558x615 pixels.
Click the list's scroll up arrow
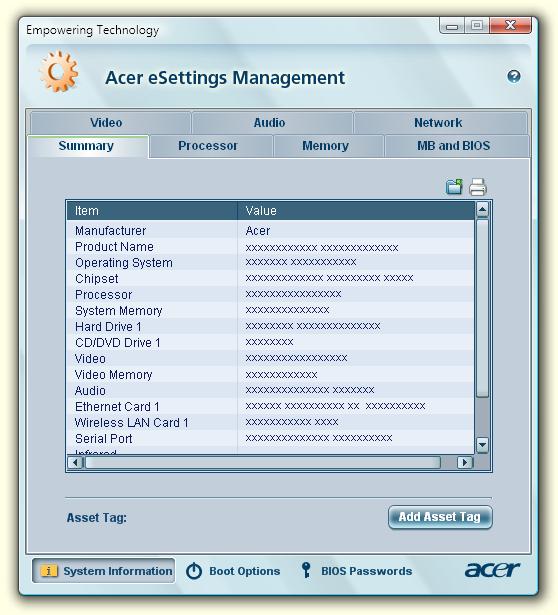pos(482,210)
